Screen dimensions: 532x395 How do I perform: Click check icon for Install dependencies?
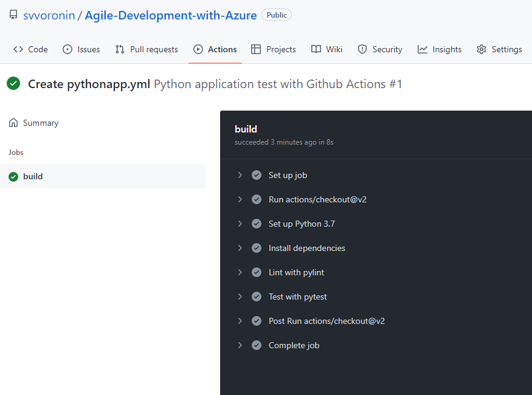tap(257, 248)
